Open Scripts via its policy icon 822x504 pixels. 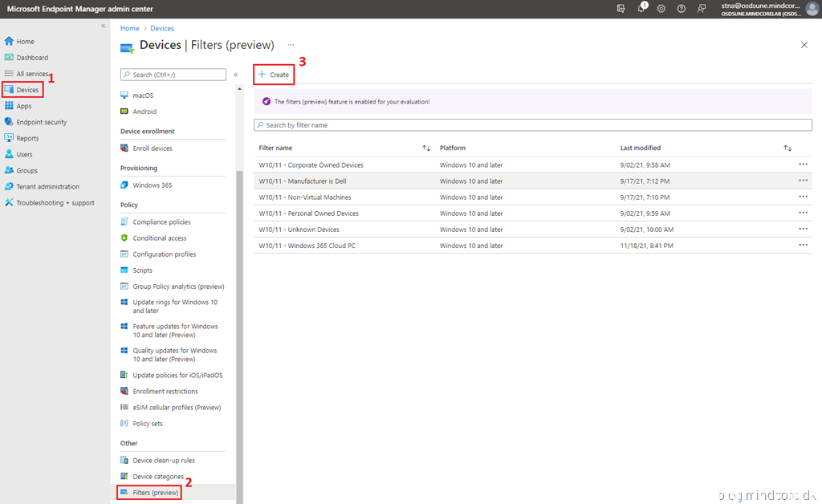(125, 270)
